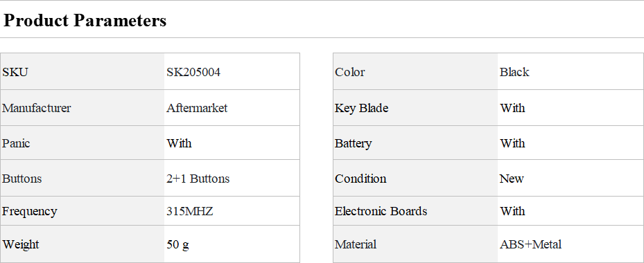644x263 pixels.
Task: Select the 315MHZ frequency value
Action: [190, 211]
